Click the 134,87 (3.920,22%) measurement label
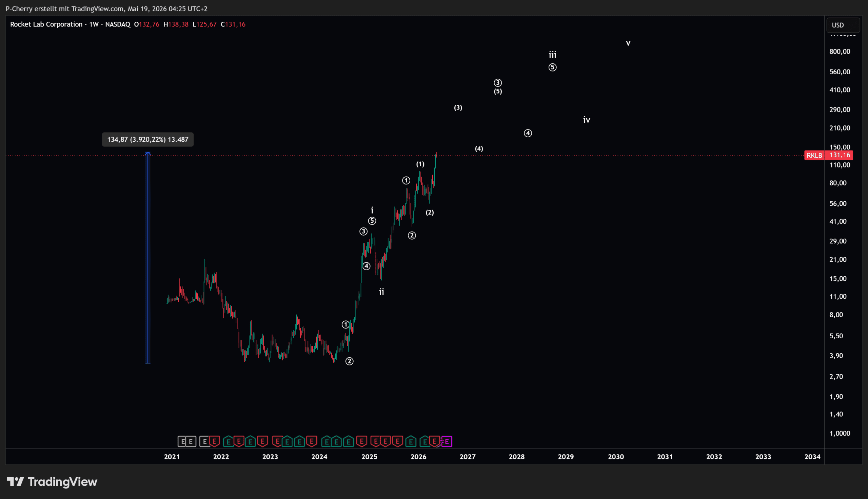 pos(148,139)
